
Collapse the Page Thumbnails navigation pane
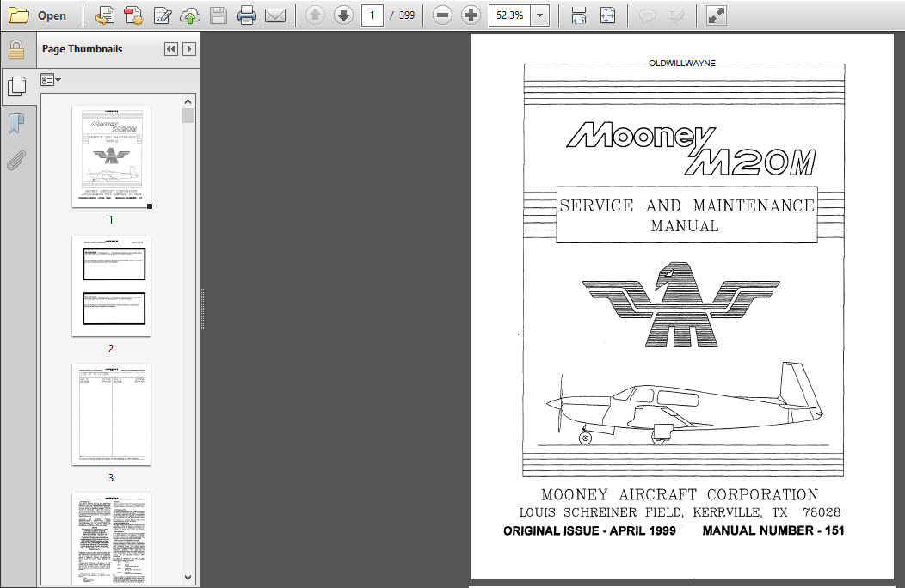pyautogui.click(x=171, y=49)
